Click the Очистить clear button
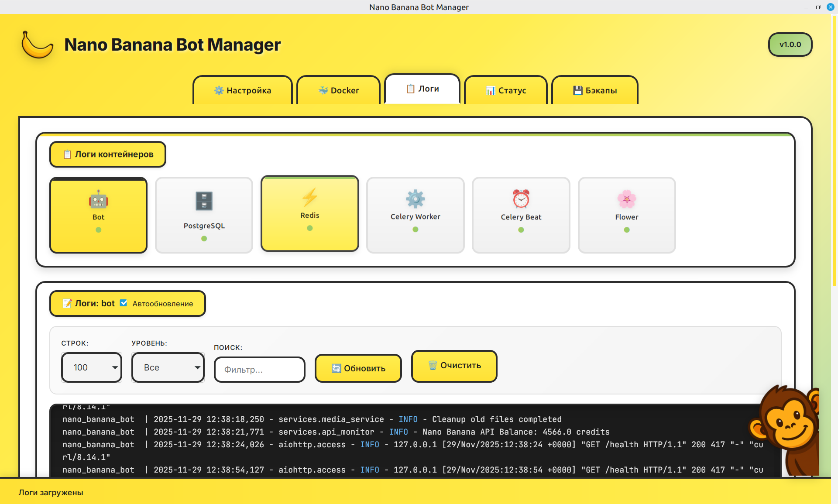The width and height of the screenshot is (838, 504). (x=454, y=366)
